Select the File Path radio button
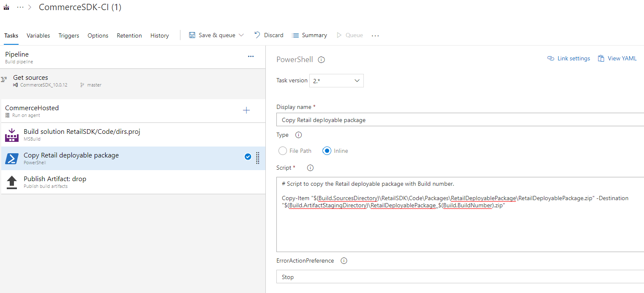The width and height of the screenshot is (644, 293). coord(282,150)
